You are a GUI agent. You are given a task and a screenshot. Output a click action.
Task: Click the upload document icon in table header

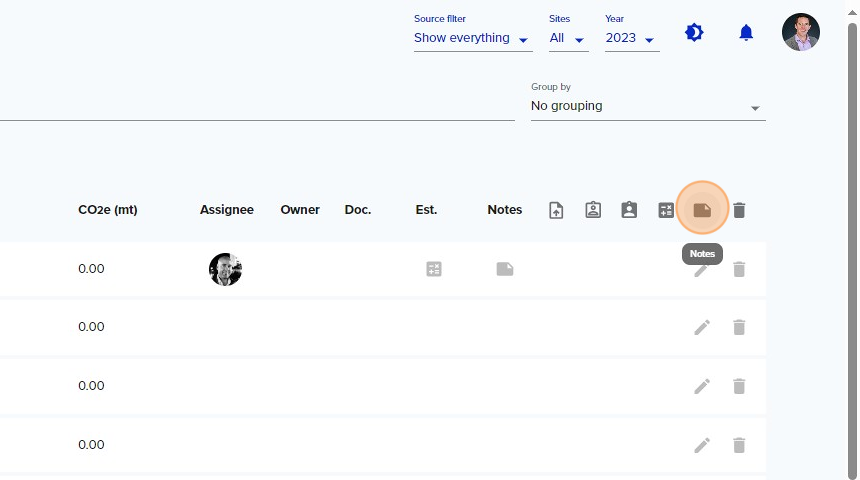coord(556,210)
